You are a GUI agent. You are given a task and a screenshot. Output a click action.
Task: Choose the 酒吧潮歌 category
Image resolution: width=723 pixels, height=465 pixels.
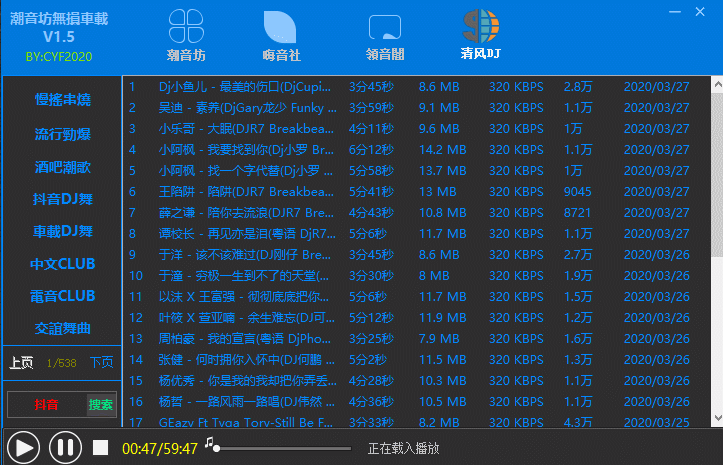pos(63,166)
